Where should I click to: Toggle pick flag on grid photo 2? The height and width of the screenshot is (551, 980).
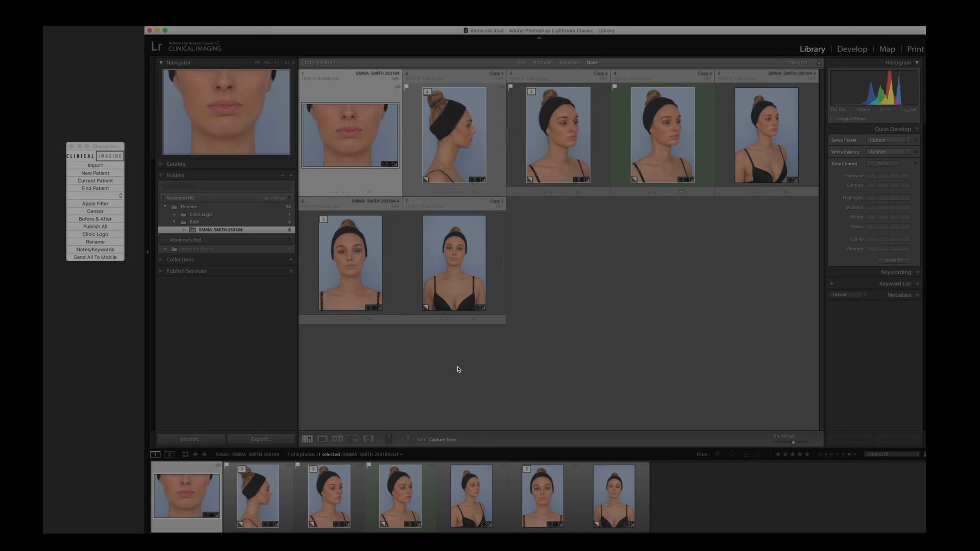click(406, 87)
